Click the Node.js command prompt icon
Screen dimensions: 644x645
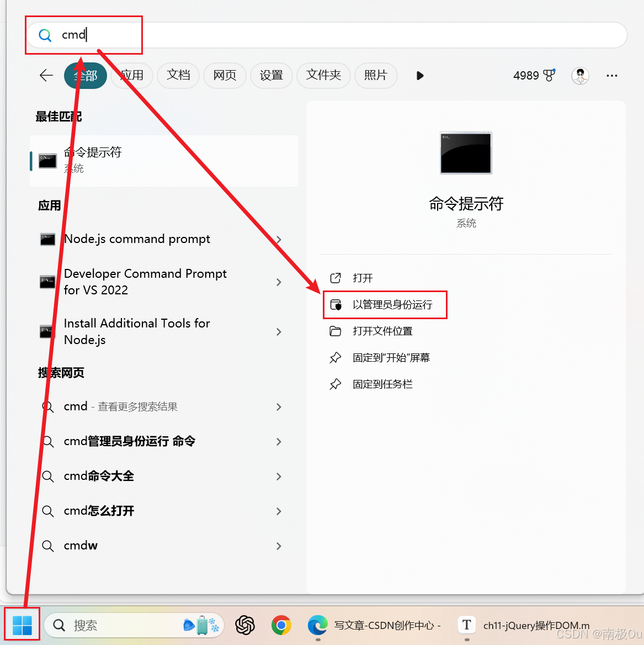click(x=47, y=240)
